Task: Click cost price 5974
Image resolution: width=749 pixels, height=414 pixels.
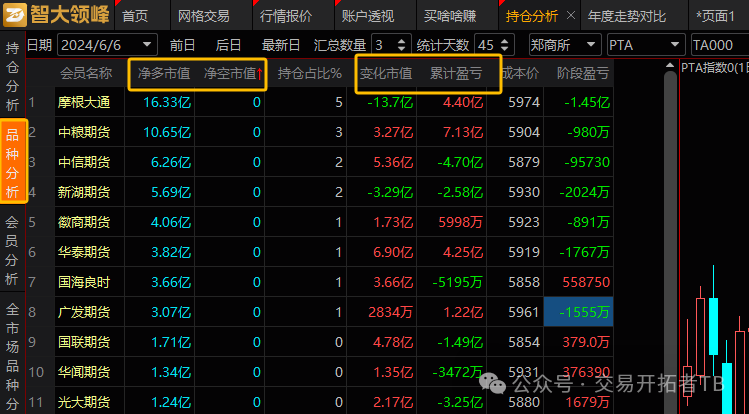Action: coord(524,102)
